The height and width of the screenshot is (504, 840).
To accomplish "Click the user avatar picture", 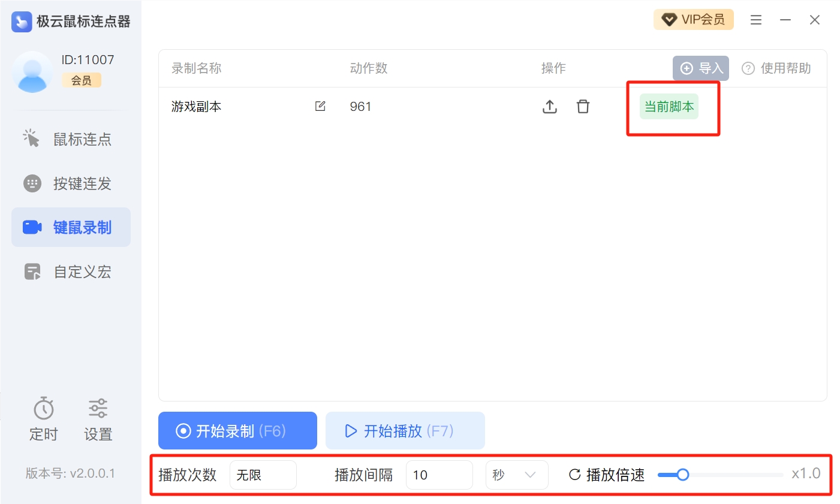I will point(32,72).
